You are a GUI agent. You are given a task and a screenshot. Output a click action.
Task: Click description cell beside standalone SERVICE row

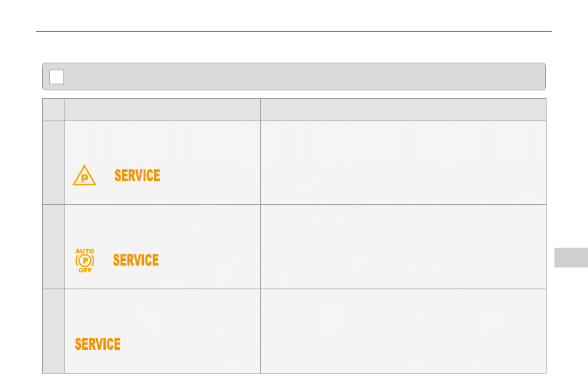pyautogui.click(x=402, y=331)
